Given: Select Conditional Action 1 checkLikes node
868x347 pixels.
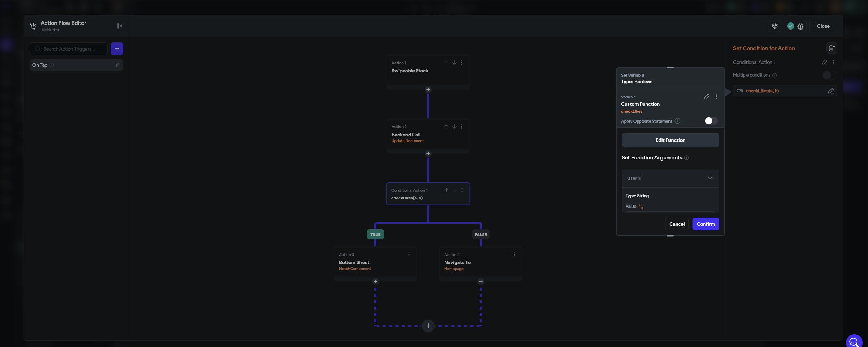Looking at the screenshot, I should (x=428, y=194).
